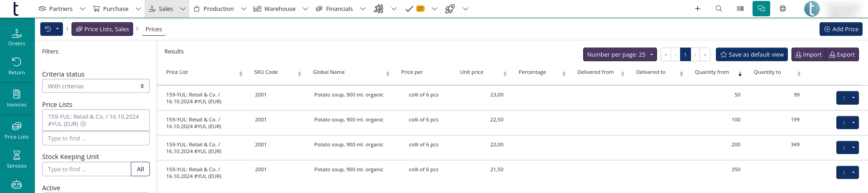
Task: Click the Add Price button
Action: [841, 29]
